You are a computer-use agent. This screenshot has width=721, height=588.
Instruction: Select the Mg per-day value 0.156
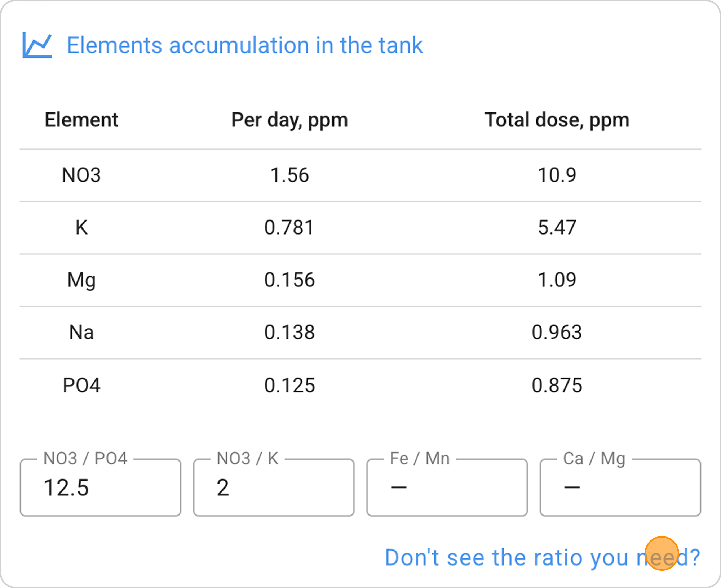click(289, 280)
